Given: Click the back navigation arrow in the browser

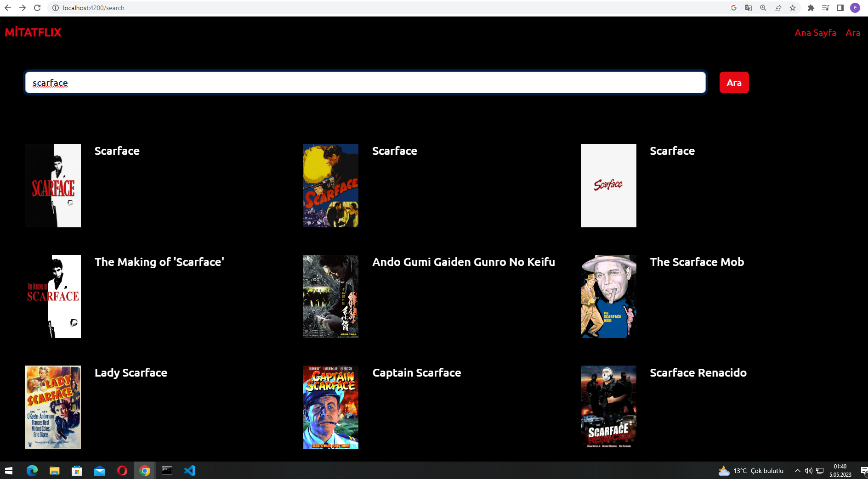Looking at the screenshot, I should pyautogui.click(x=8, y=8).
